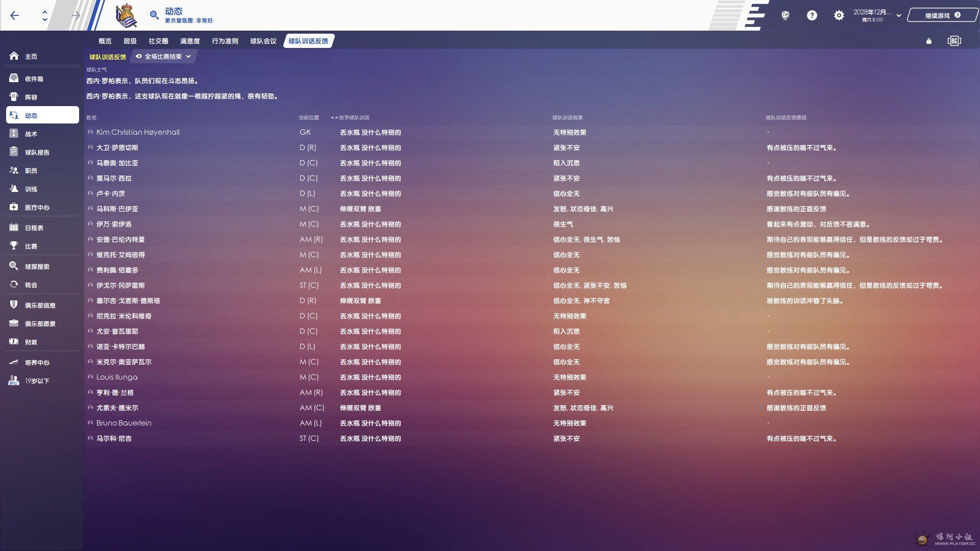
Task: Open the settings gear icon
Action: (839, 15)
